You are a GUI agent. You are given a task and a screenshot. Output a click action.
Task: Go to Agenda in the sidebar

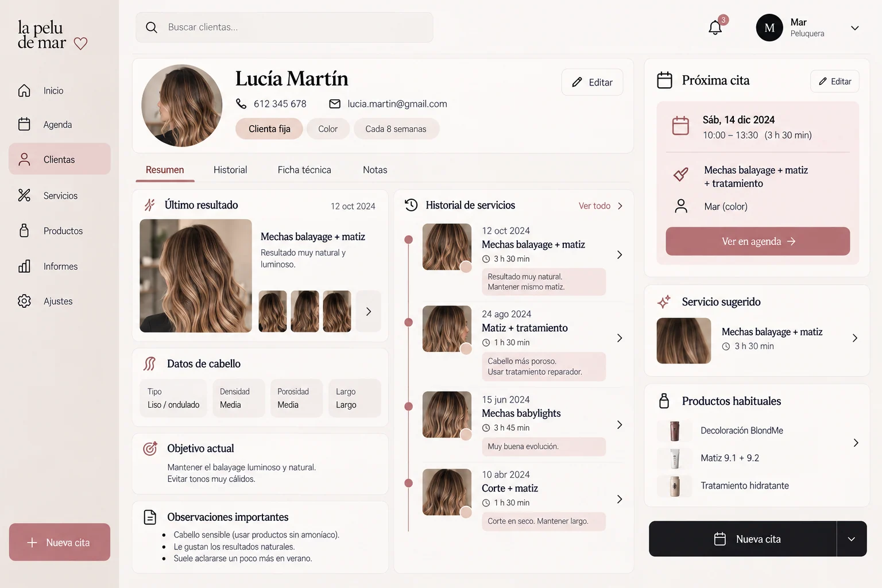(60, 125)
